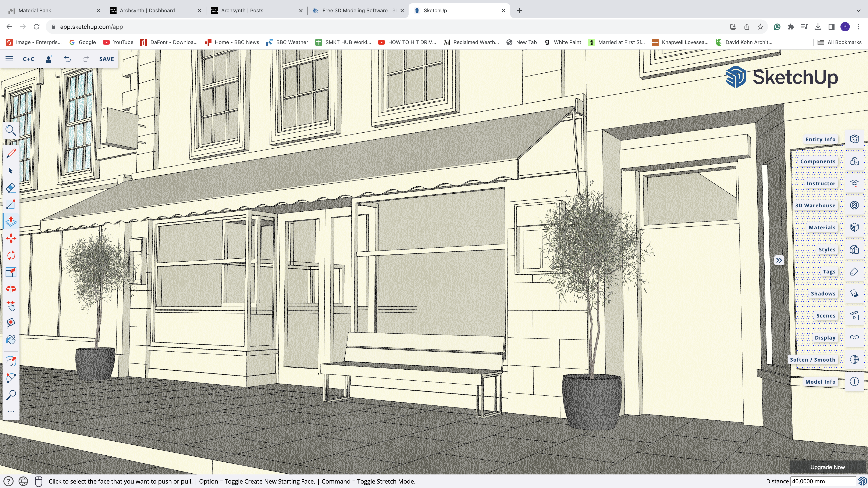Screen dimensions: 868x488
Task: Open the Model Info panel icon
Action: [x=854, y=382]
